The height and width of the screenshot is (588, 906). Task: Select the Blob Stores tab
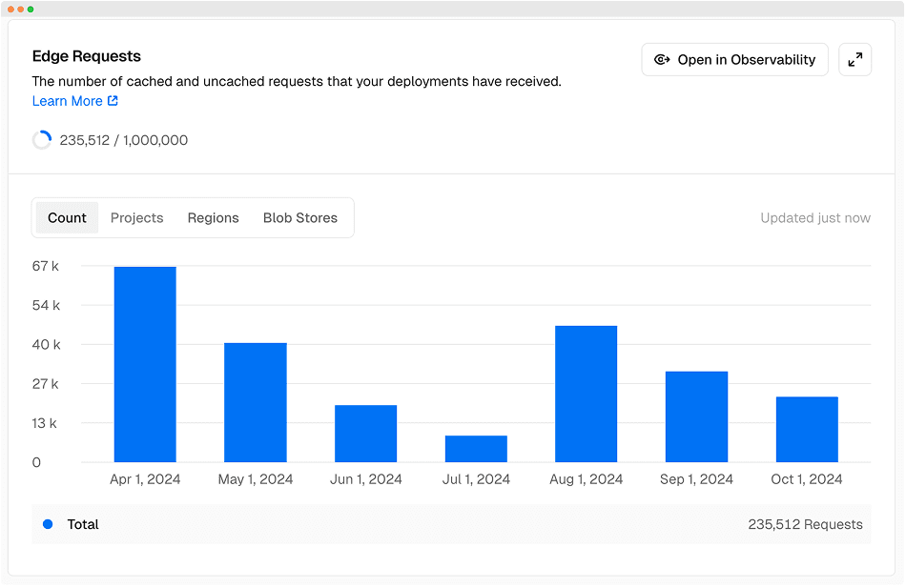click(299, 217)
